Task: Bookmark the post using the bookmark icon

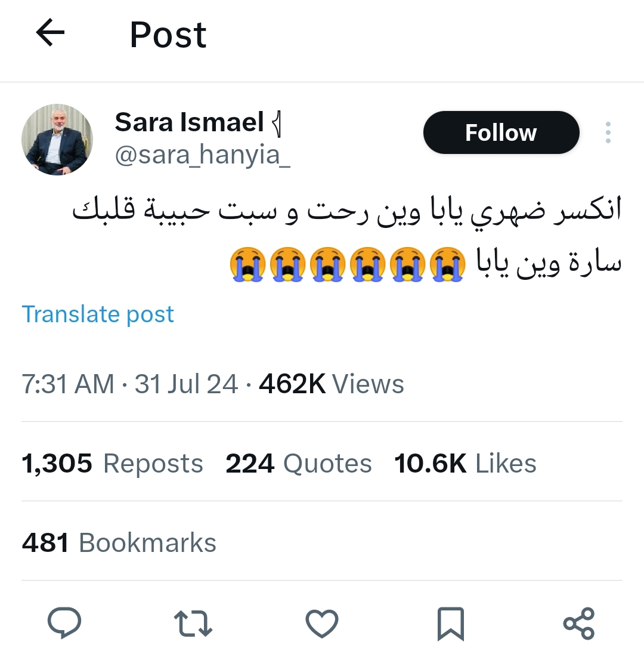Action: [450, 623]
